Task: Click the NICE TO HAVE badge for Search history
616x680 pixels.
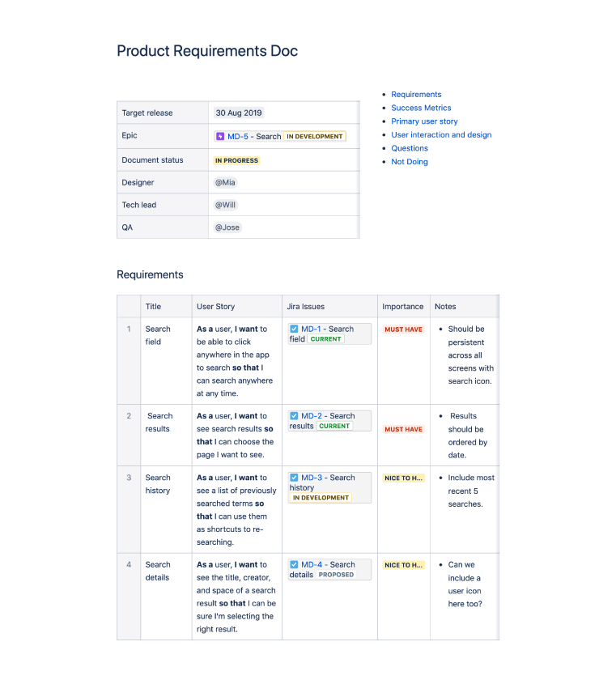Action: 403,478
